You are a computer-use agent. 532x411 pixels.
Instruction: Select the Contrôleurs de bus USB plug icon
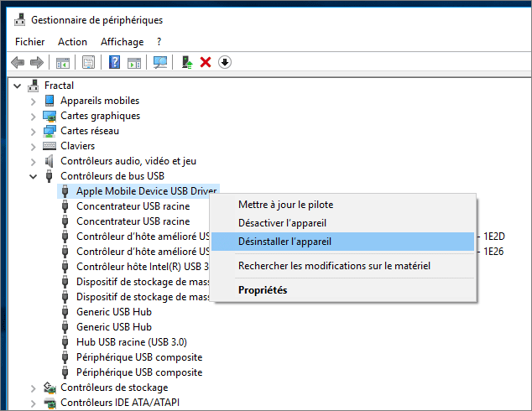50,176
